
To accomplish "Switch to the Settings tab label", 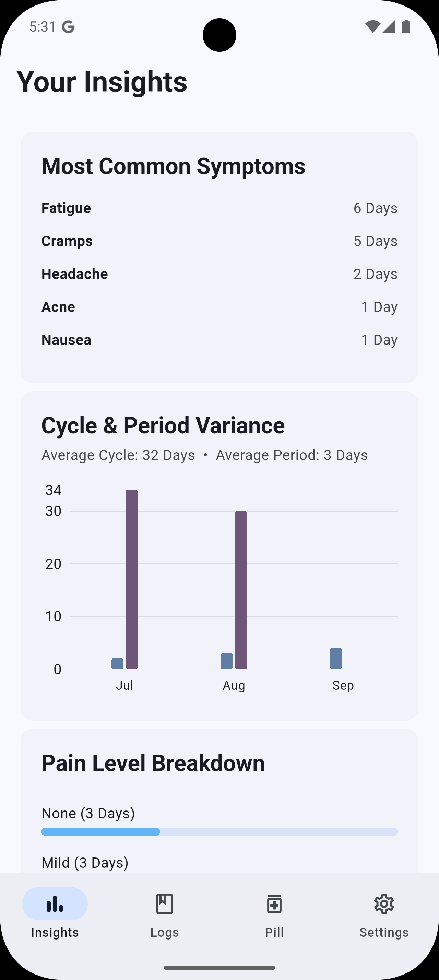I will (x=384, y=932).
